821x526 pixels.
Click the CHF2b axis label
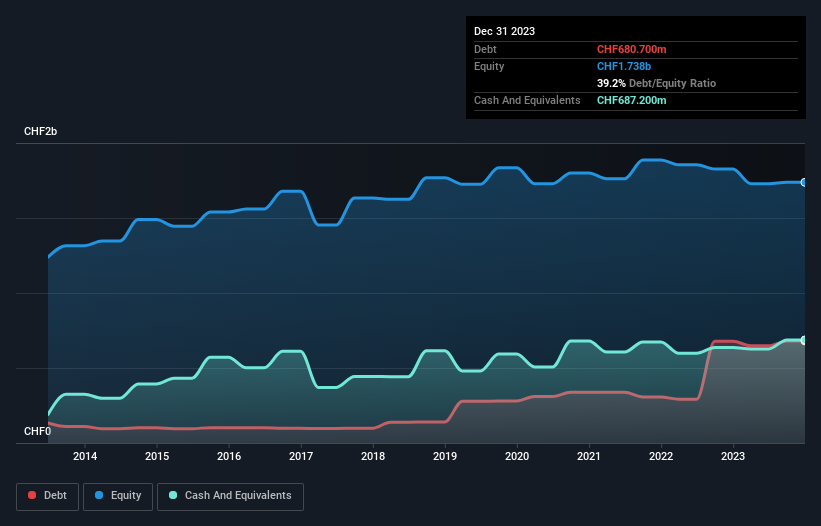tap(40, 131)
